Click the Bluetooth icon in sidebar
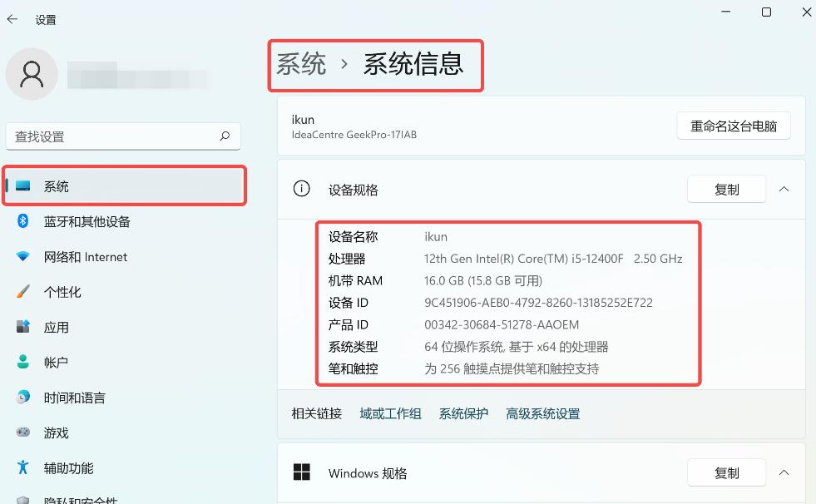Viewport: 816px width, 504px height. (x=23, y=221)
